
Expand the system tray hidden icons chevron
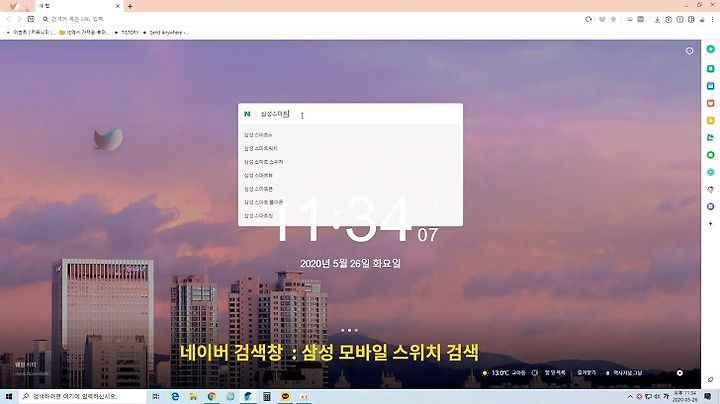point(630,396)
